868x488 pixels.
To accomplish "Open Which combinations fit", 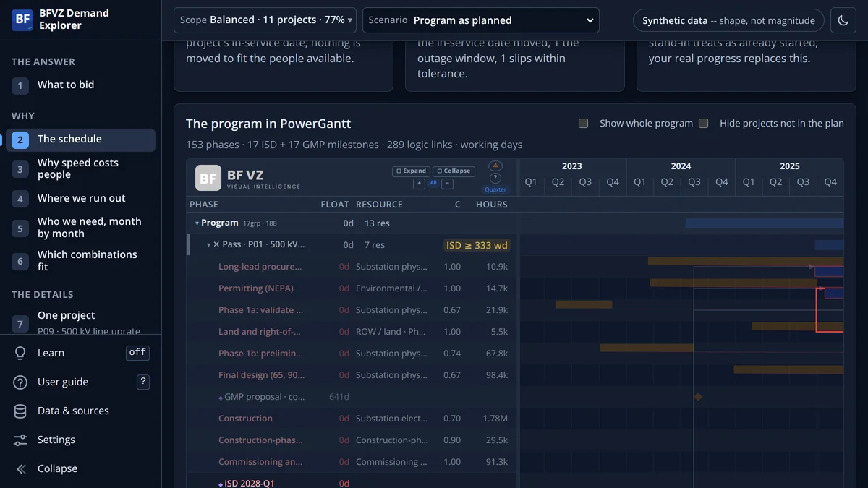I will point(80,261).
